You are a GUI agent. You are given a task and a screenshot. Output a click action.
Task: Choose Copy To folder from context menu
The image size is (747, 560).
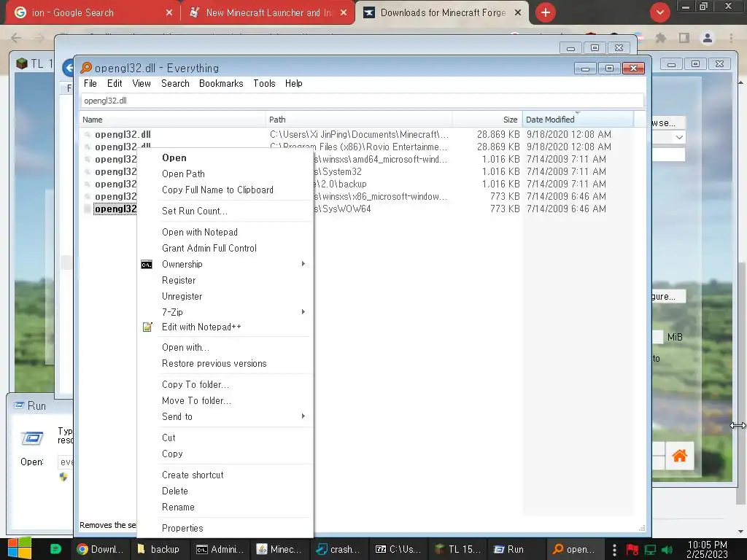pyautogui.click(x=196, y=384)
